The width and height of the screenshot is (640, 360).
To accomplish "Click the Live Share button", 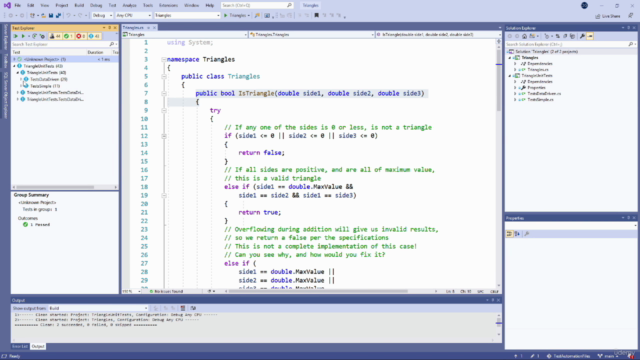I will [x=608, y=16].
